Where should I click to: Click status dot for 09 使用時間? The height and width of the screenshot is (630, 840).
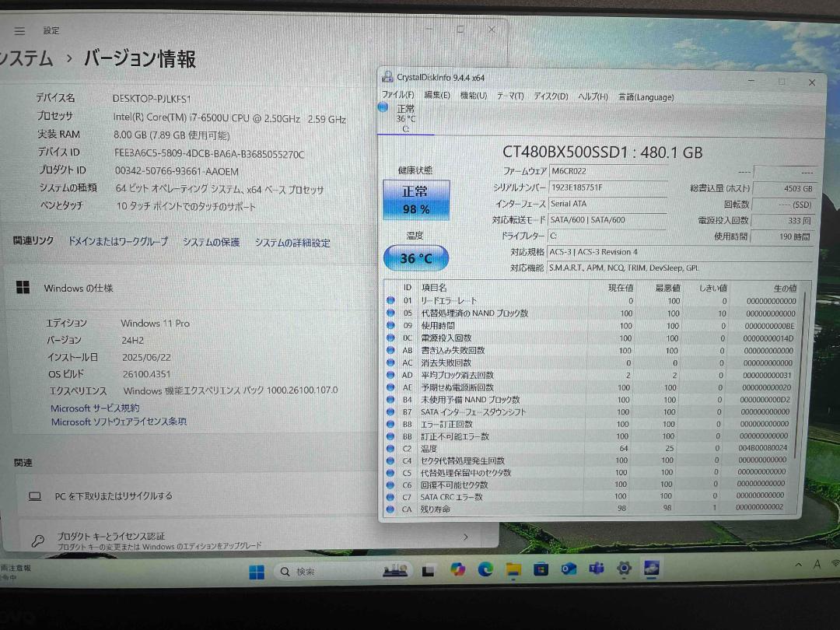click(x=390, y=325)
